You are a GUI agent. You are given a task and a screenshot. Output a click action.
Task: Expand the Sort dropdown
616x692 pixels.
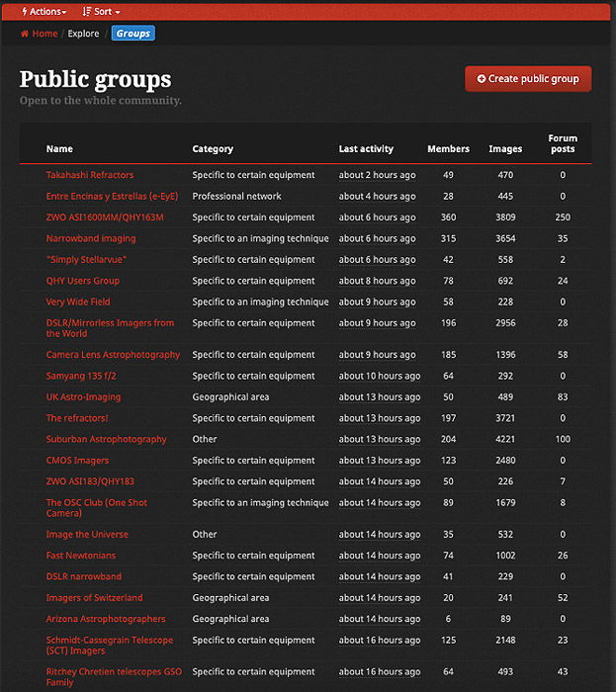(x=102, y=12)
